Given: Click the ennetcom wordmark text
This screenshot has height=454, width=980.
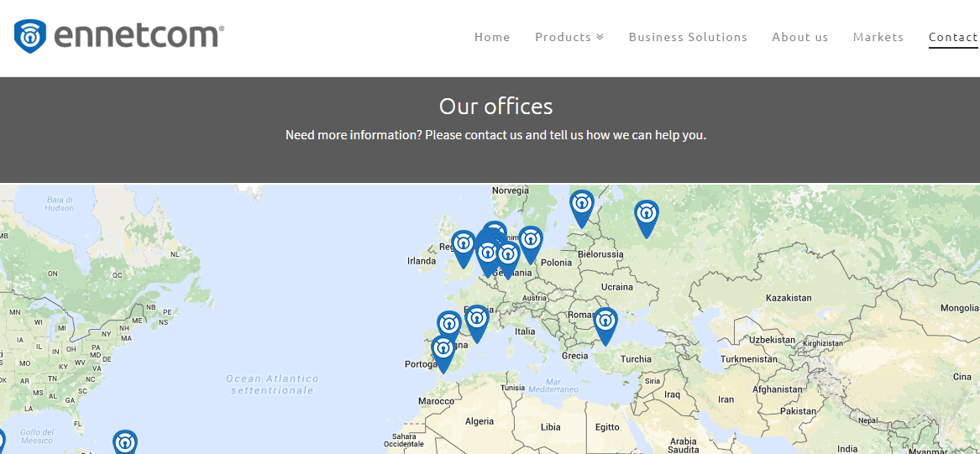Looking at the screenshot, I should pyautogui.click(x=139, y=35).
